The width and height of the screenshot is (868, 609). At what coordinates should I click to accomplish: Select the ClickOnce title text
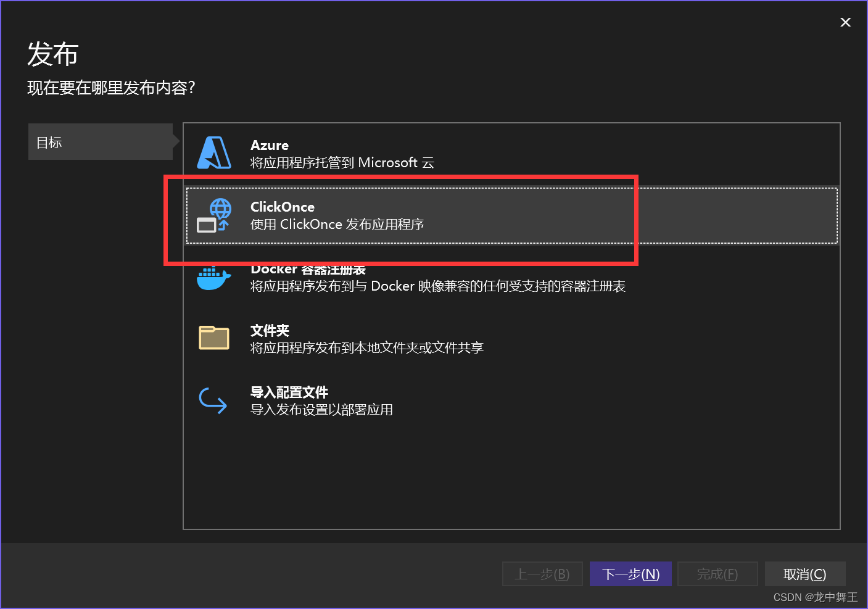tap(283, 207)
